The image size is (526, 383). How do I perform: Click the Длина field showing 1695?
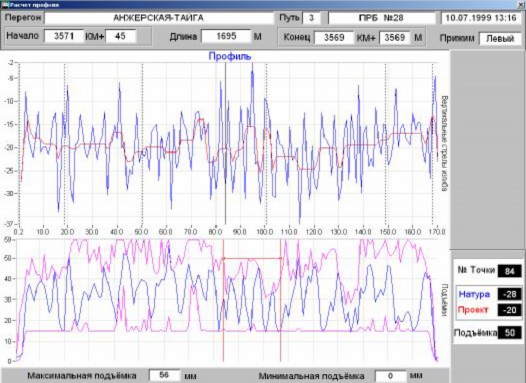point(226,36)
